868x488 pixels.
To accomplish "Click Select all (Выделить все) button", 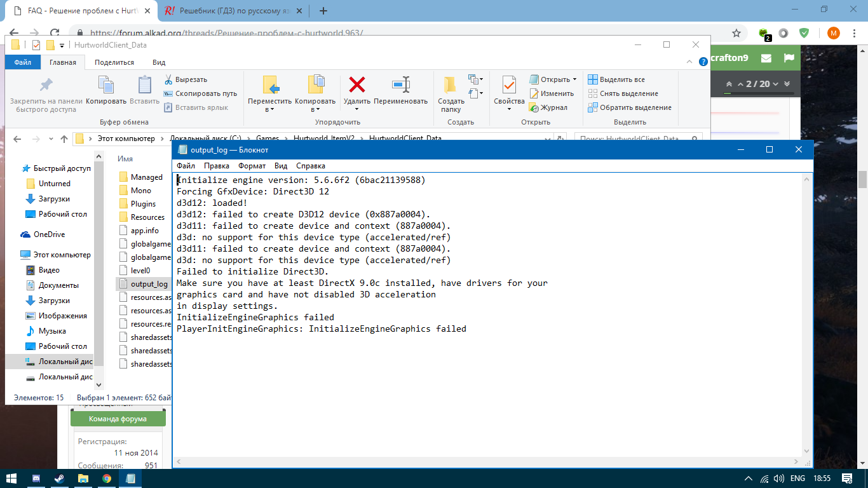I will pyautogui.click(x=616, y=79).
